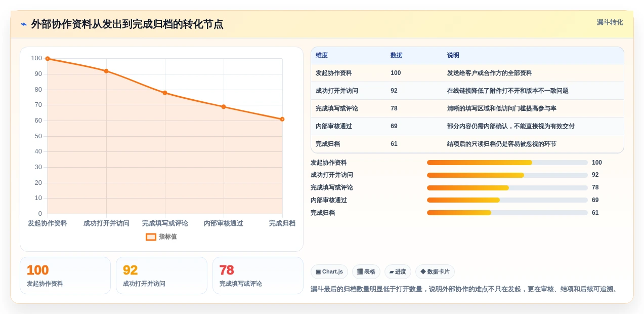Click the 进度 tag
This screenshot has width=644, height=314.
[398, 272]
